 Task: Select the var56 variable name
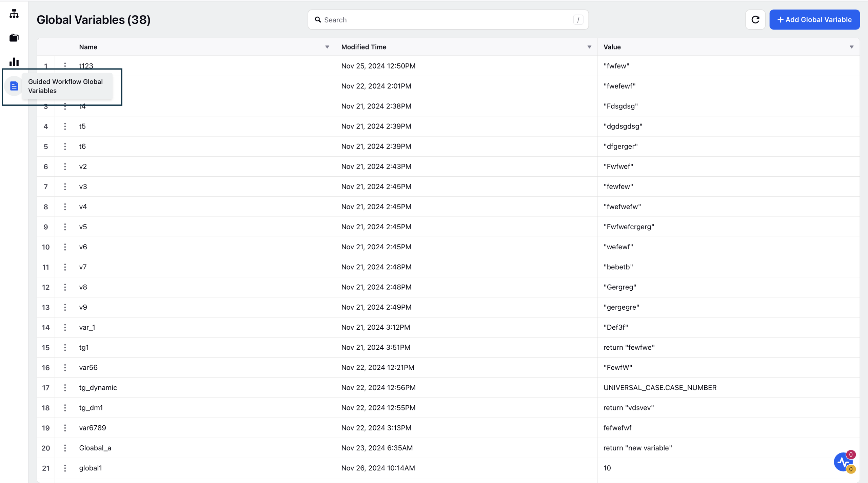click(x=88, y=367)
